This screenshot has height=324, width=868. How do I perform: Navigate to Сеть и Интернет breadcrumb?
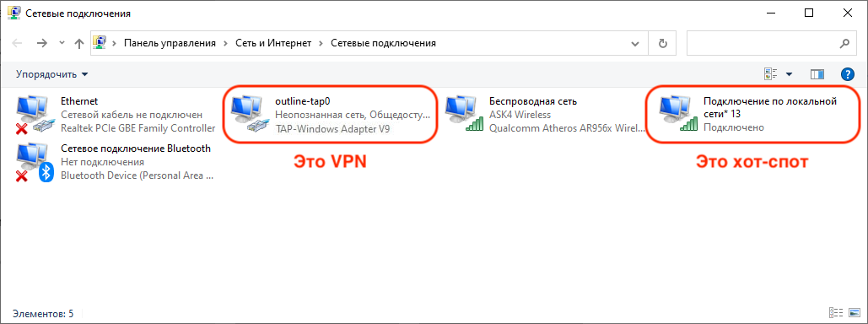(x=273, y=43)
